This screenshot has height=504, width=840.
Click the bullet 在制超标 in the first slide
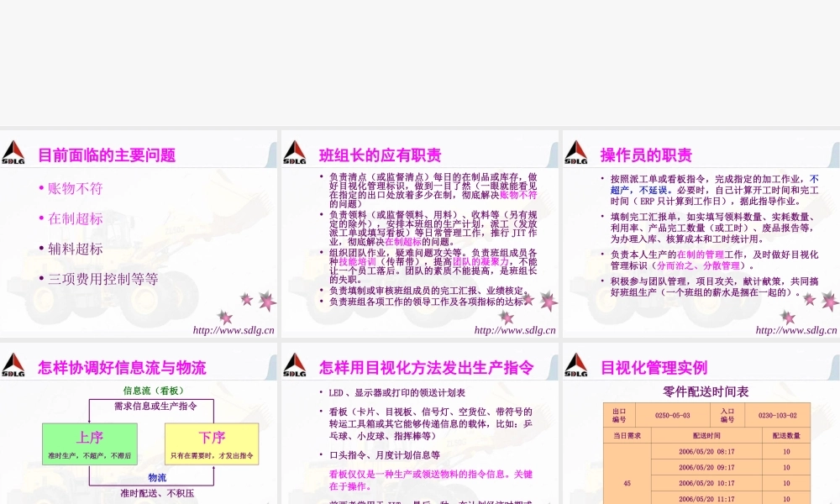tap(75, 218)
